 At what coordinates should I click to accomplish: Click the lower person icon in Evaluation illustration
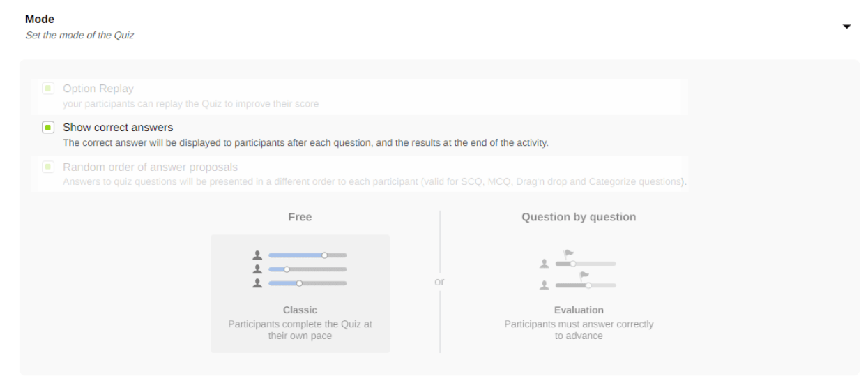tap(545, 285)
